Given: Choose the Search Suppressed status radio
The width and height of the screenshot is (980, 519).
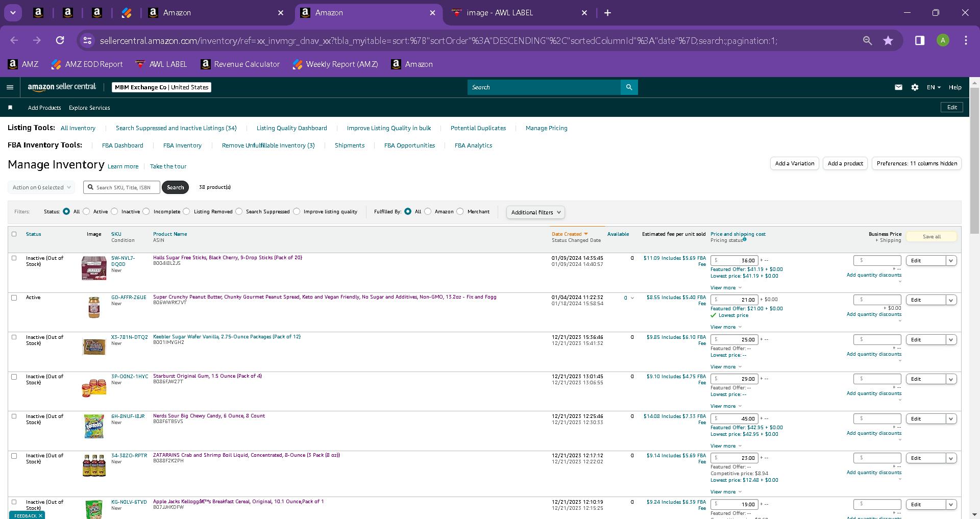Looking at the screenshot, I should (239, 211).
